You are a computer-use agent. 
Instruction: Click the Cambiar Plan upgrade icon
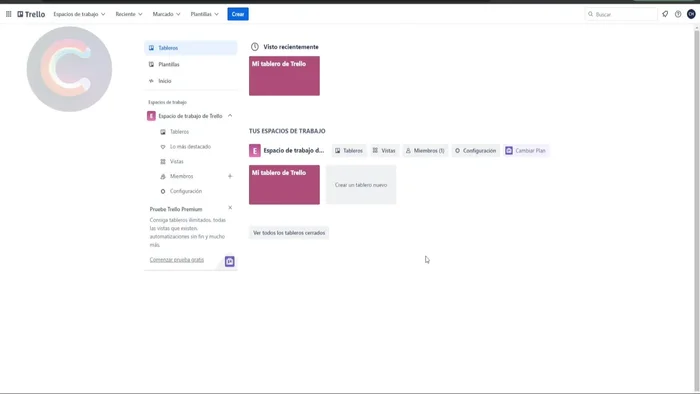click(x=509, y=151)
